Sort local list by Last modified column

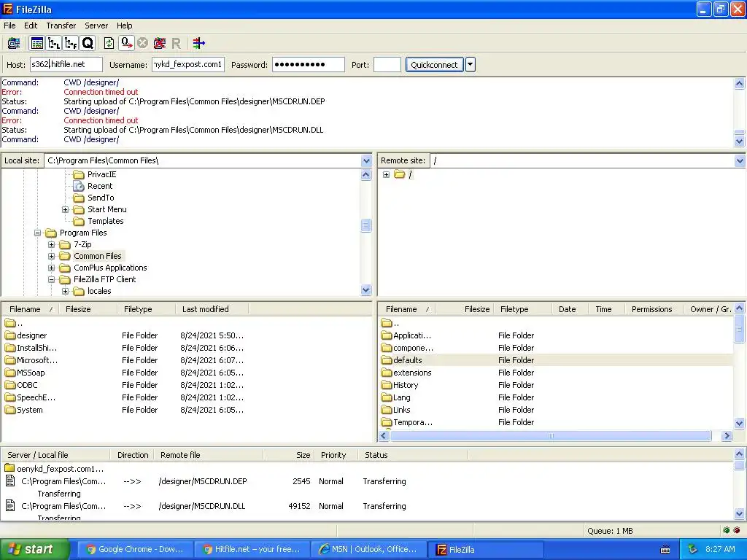pos(212,309)
